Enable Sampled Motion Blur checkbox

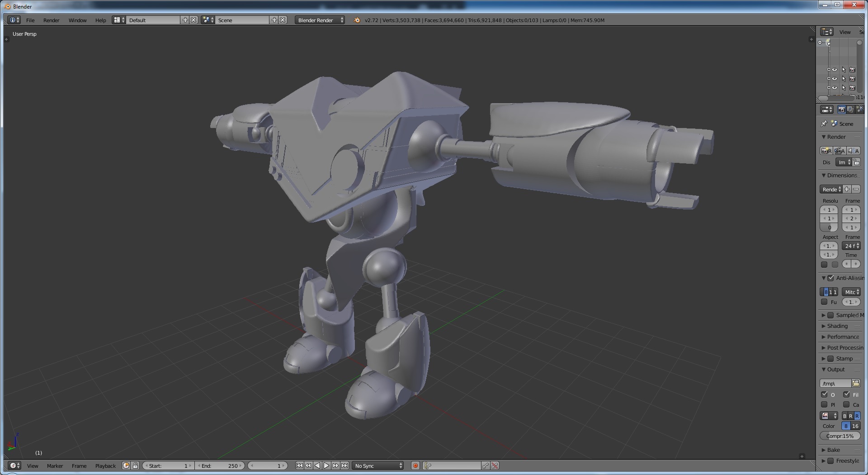coord(830,315)
